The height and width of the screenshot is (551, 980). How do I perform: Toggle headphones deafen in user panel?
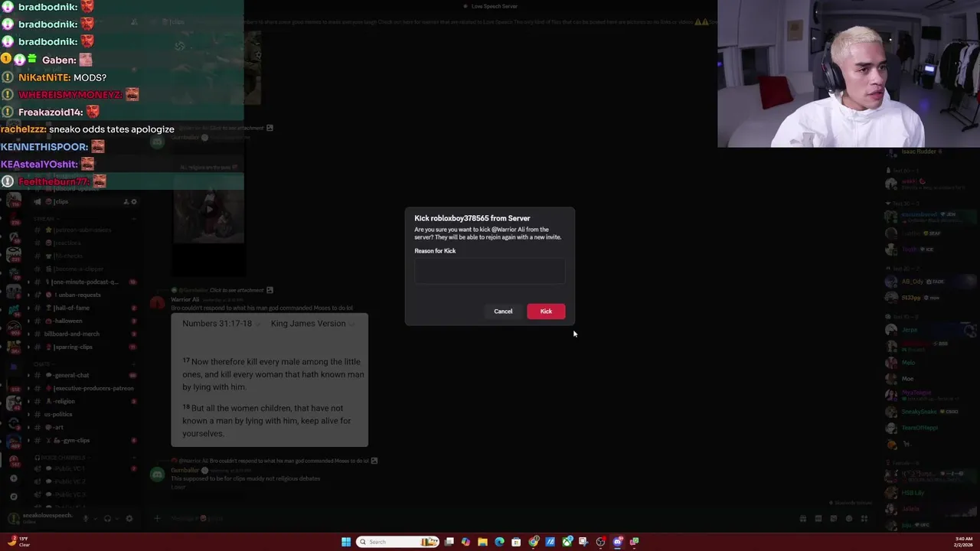click(107, 518)
